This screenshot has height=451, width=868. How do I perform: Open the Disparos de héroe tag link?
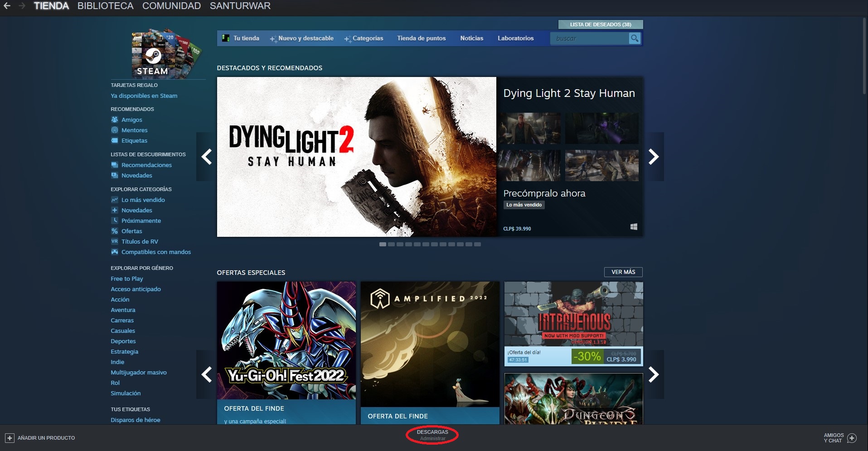pos(136,420)
